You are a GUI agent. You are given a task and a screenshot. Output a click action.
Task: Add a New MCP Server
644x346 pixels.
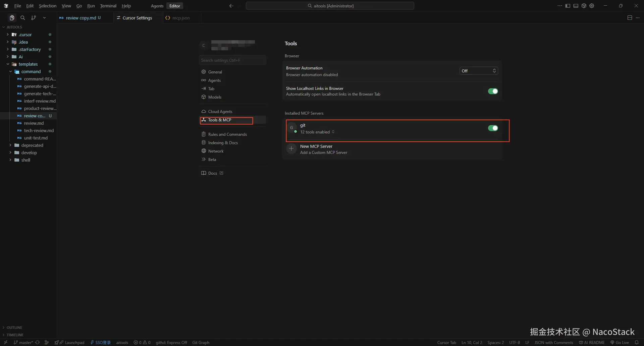(392, 149)
